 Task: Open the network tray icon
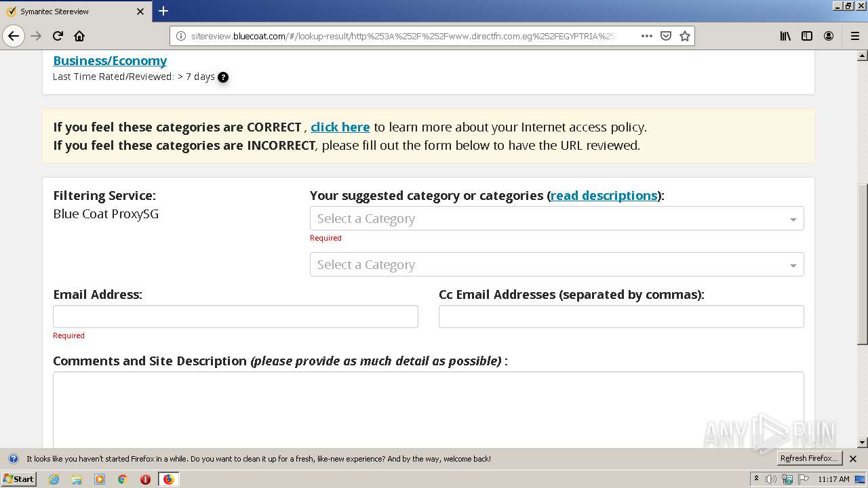tap(787, 479)
